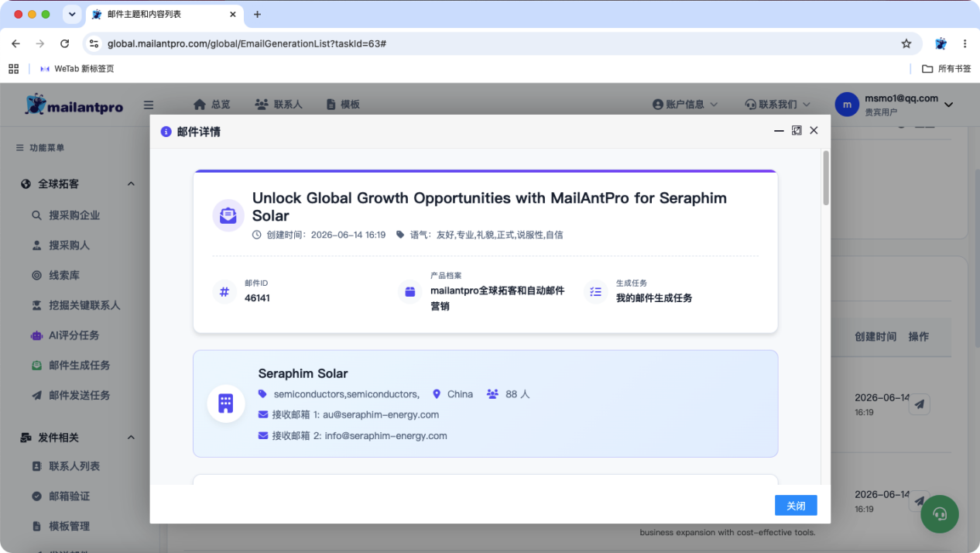The height and width of the screenshot is (553, 980).
Task: Open the 所有书签 folder
Action: pos(946,69)
